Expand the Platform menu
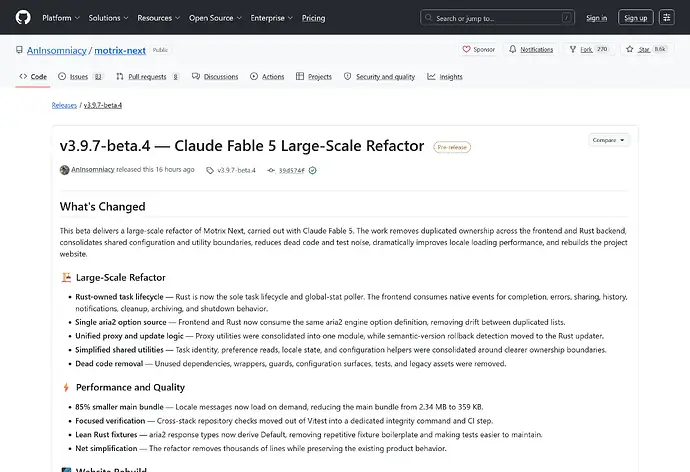The width and height of the screenshot is (690, 472). [x=61, y=18]
